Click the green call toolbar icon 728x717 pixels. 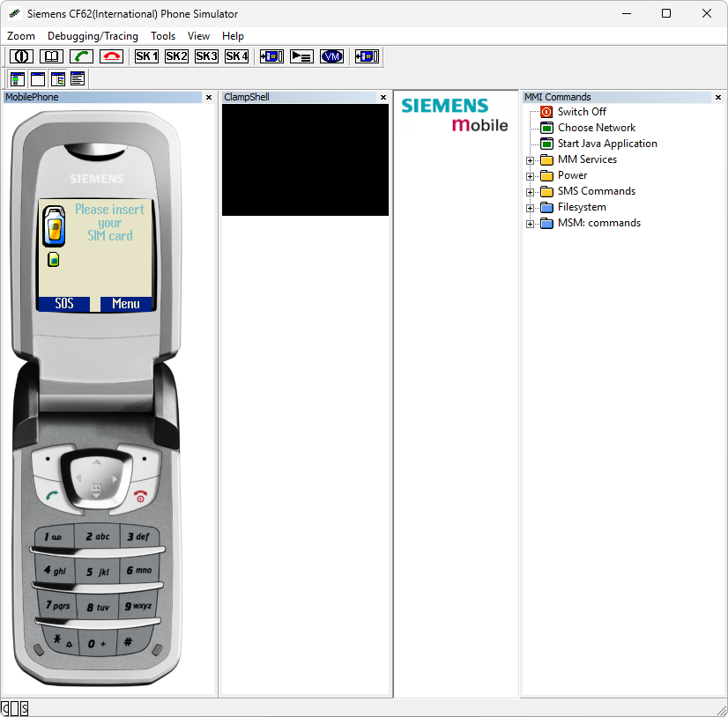(81, 56)
